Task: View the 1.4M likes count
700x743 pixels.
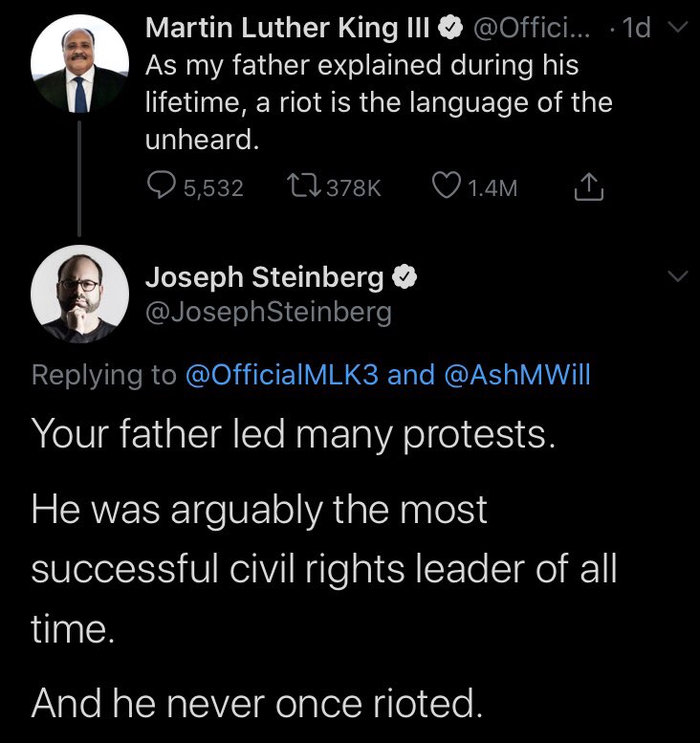Action: coord(492,188)
